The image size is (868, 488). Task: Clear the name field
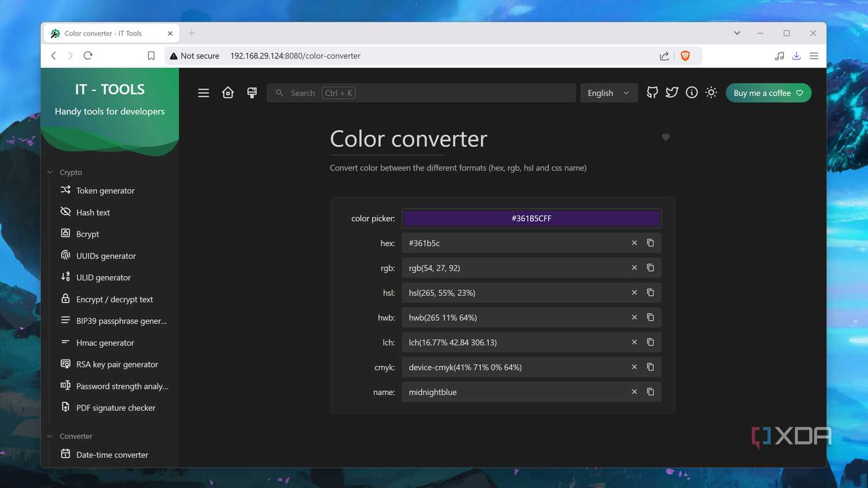[x=634, y=392]
